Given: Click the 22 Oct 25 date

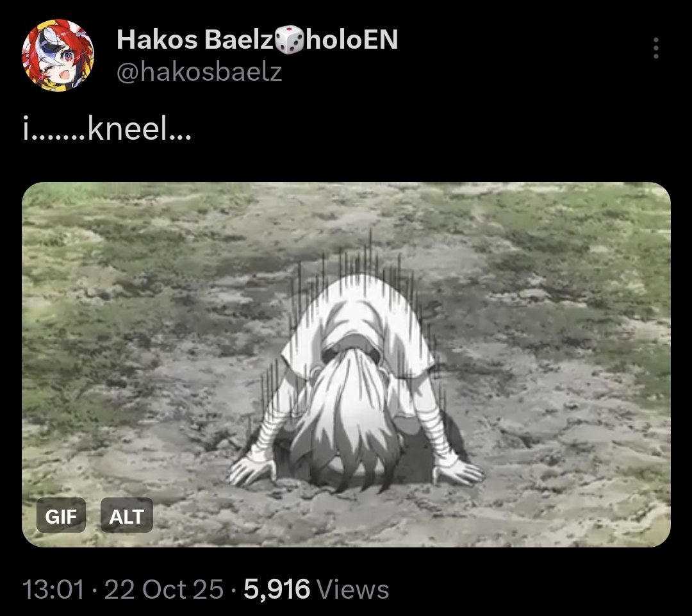Looking at the screenshot, I should 164,590.
